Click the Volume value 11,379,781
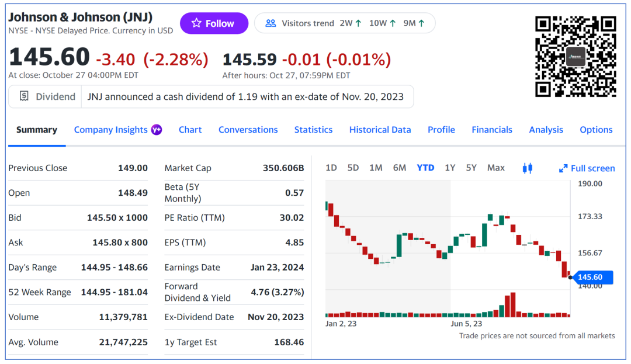The image size is (631, 364). coord(123,317)
